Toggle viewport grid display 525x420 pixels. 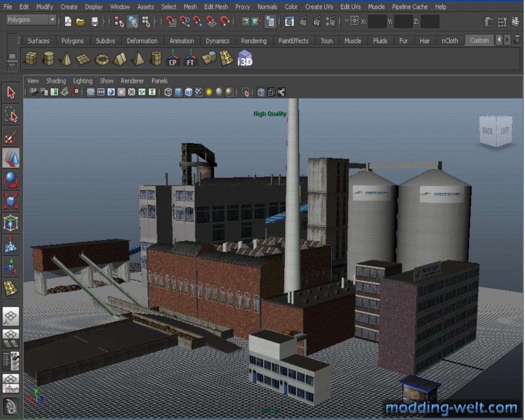91,92
